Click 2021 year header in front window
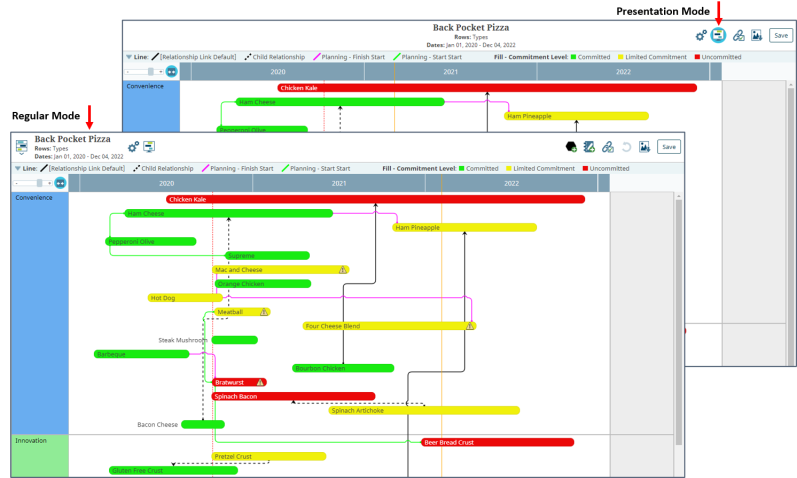This screenshot has height=478, width=797. [x=339, y=183]
